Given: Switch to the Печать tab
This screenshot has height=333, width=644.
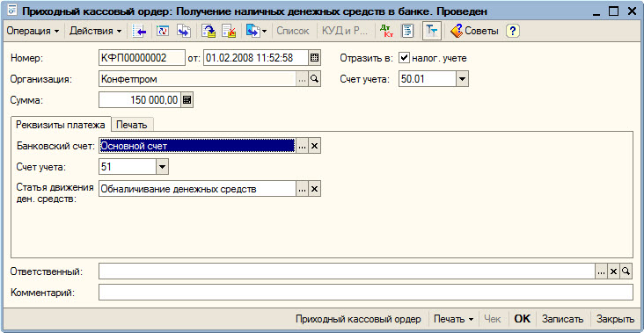Looking at the screenshot, I should (x=132, y=125).
